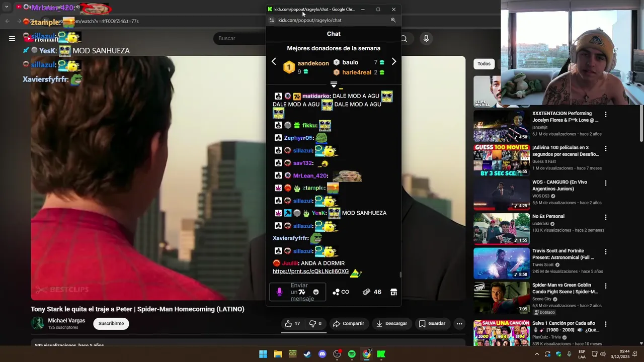
Task: Open Steam from the taskbar
Action: 307,354
